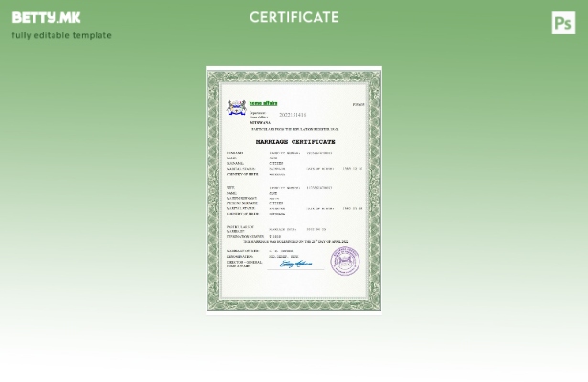The image size is (588, 382).
Task: Click the particulars from population register line
Action: coord(294,129)
